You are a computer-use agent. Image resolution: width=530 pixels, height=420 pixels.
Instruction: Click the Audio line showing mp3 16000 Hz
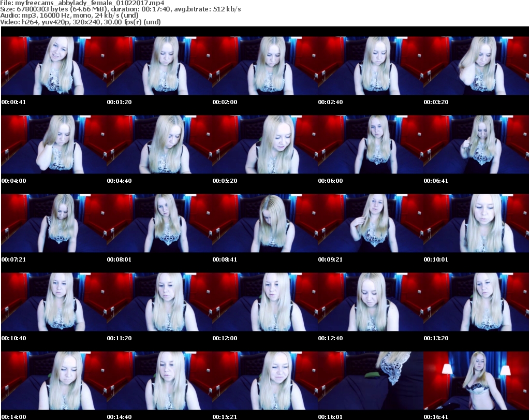point(69,16)
